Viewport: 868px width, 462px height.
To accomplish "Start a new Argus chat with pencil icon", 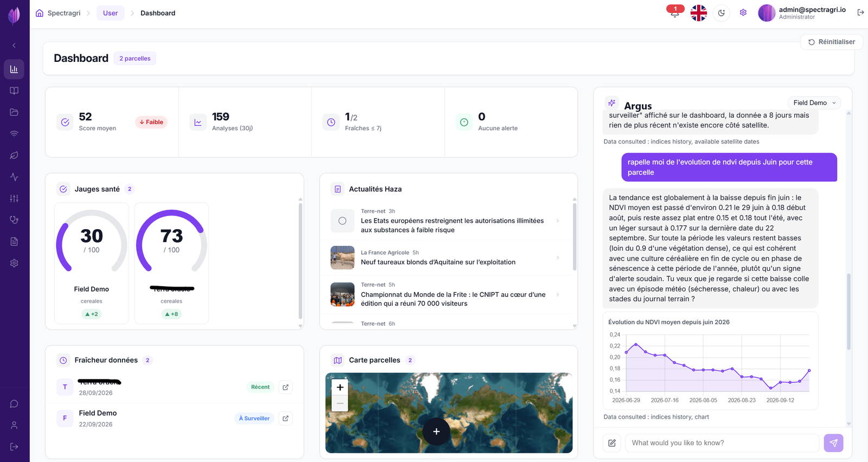I will tap(612, 443).
